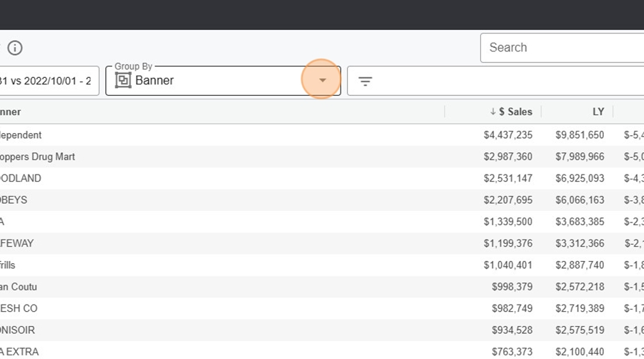Click the info circle icon
Screen dimensions: 644x359
click(15, 48)
